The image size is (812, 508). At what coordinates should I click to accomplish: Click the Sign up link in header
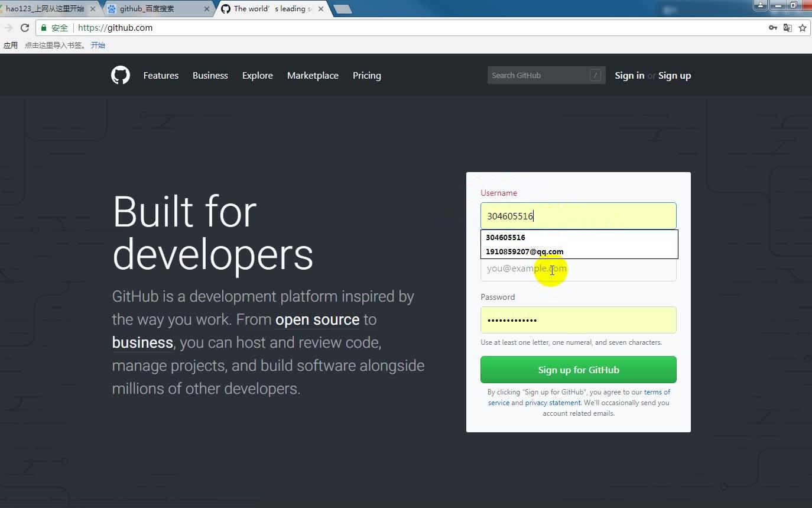674,75
